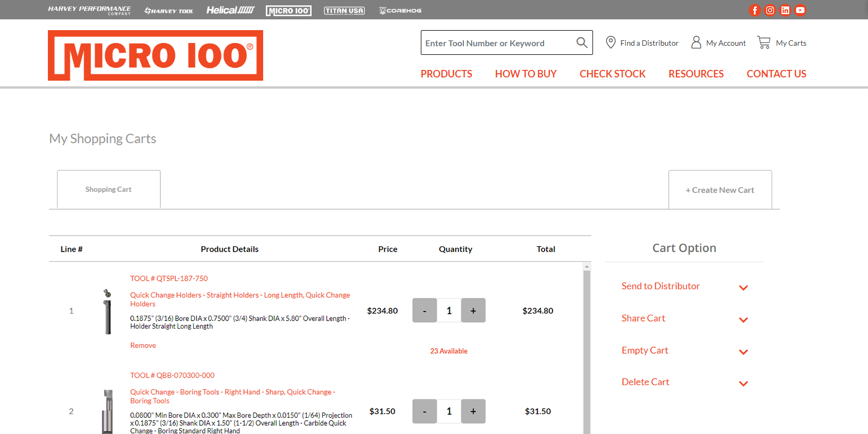Open the HOW TO BUY menu

click(526, 74)
